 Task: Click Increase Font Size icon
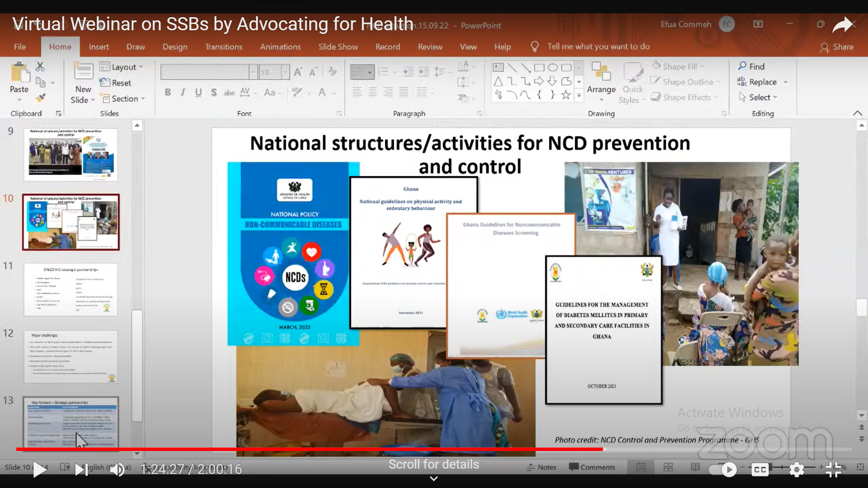click(x=298, y=72)
